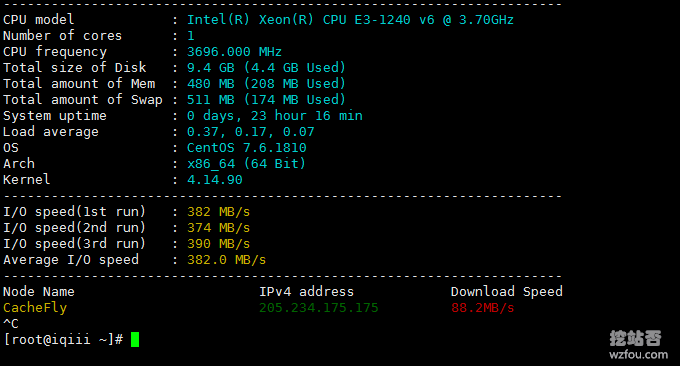This screenshot has width=680, height=366.
Task: Click the 'Download Speed' column header
Action: pos(507,292)
